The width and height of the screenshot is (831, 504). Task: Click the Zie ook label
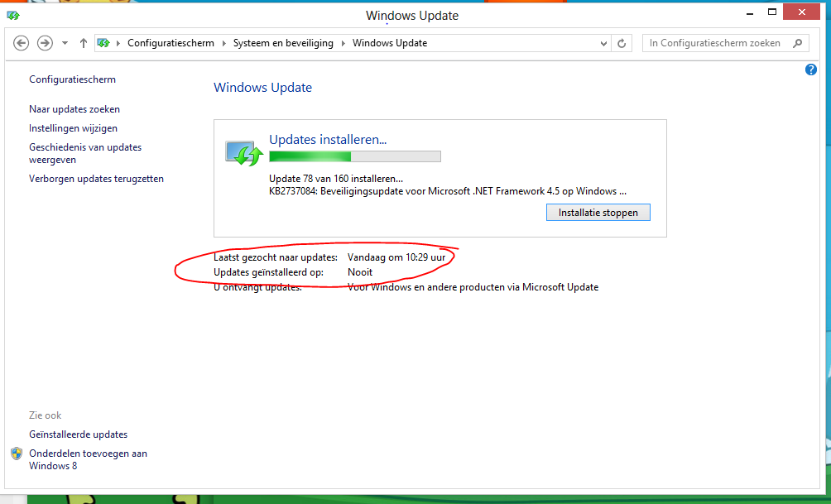45,415
